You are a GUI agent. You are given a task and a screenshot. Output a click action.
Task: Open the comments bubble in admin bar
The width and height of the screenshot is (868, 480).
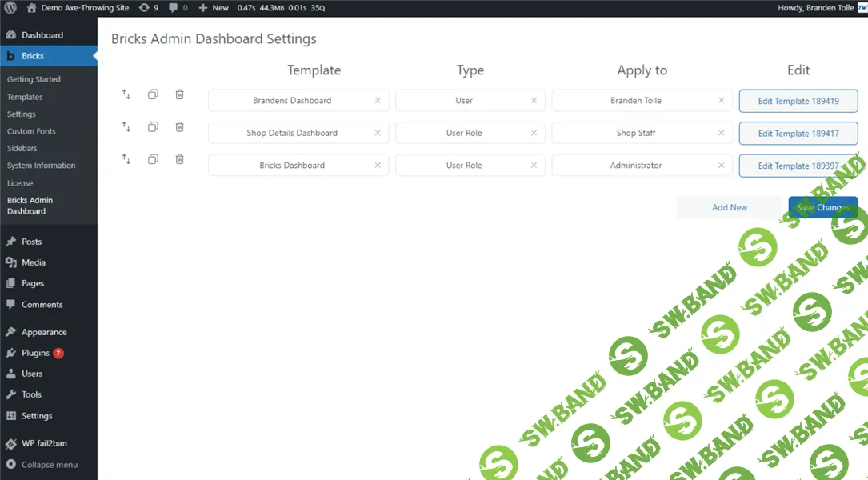(178, 8)
